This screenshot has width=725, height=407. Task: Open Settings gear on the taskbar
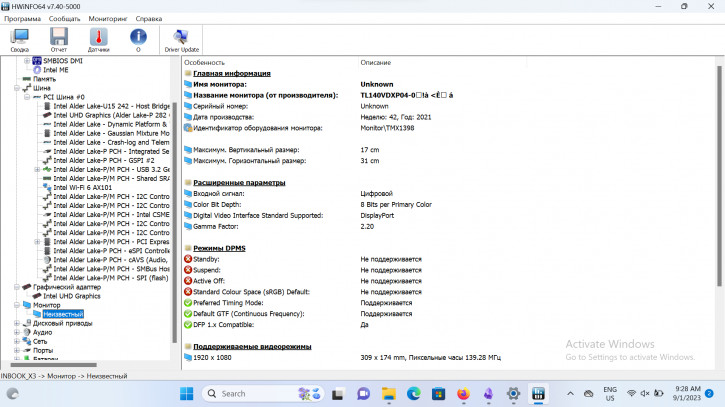click(x=513, y=394)
